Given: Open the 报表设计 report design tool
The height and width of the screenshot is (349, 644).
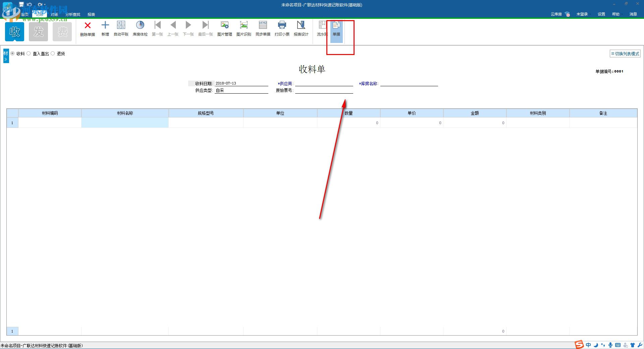Looking at the screenshot, I should [x=301, y=29].
